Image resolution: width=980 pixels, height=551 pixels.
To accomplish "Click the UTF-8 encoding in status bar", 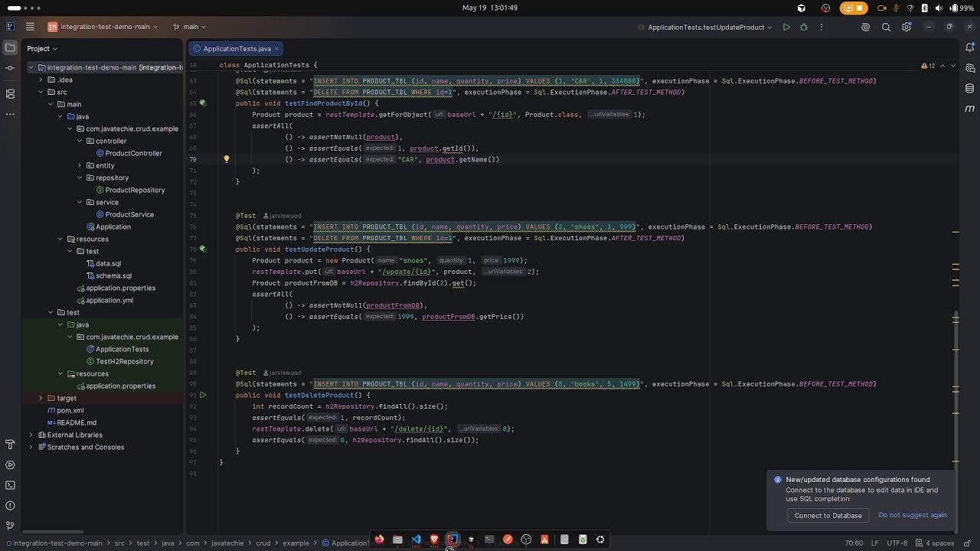I will point(897,543).
